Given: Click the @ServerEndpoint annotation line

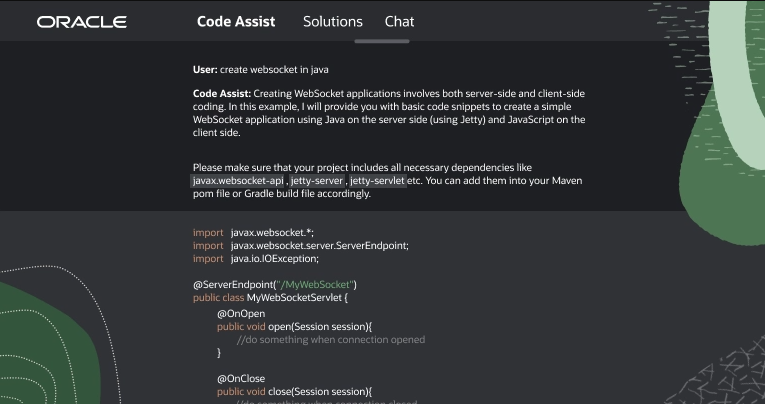Looking at the screenshot, I should [x=268, y=285].
